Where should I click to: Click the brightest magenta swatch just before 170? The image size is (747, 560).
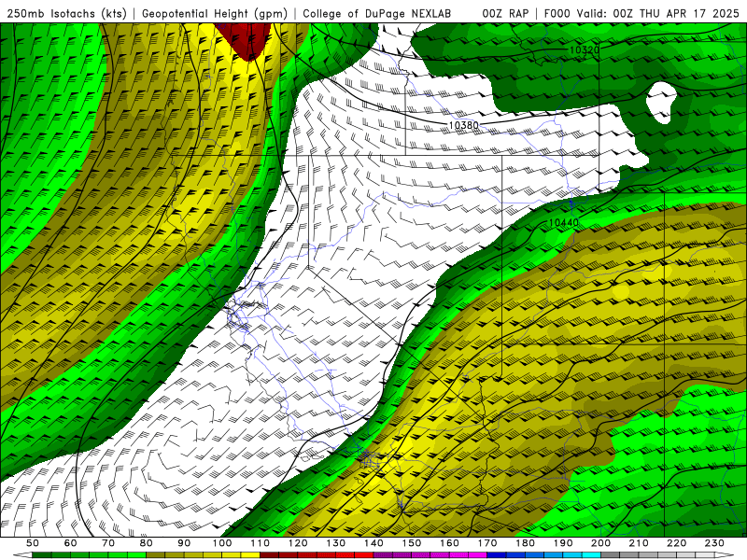click(x=477, y=555)
